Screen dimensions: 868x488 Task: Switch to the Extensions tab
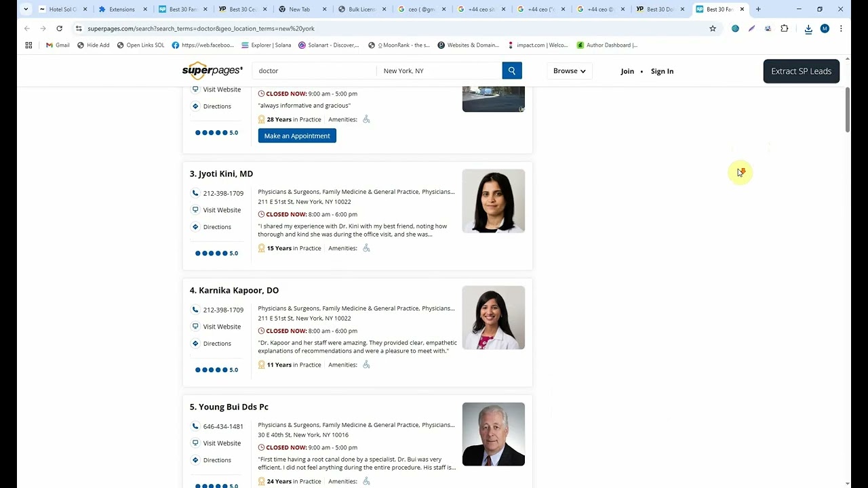(122, 9)
